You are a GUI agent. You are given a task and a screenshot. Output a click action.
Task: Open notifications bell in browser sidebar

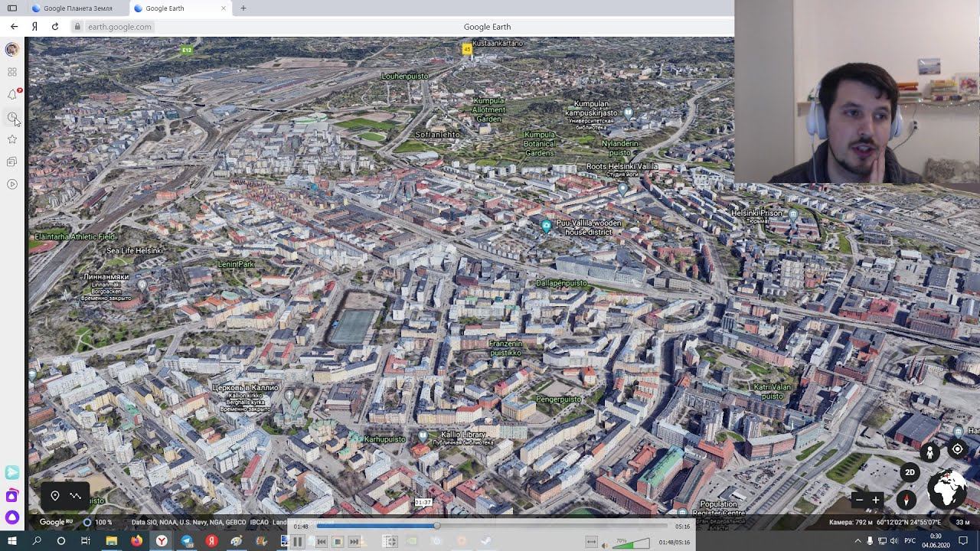tap(12, 94)
